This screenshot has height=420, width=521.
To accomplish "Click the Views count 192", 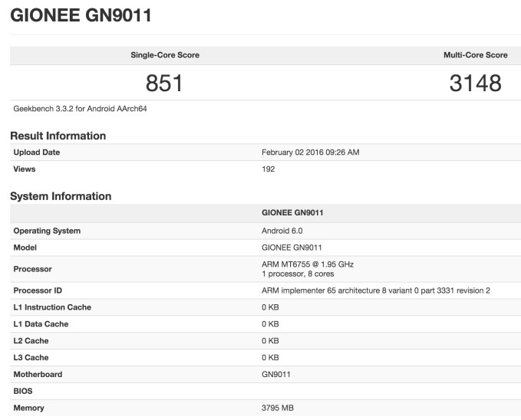I will [x=269, y=169].
